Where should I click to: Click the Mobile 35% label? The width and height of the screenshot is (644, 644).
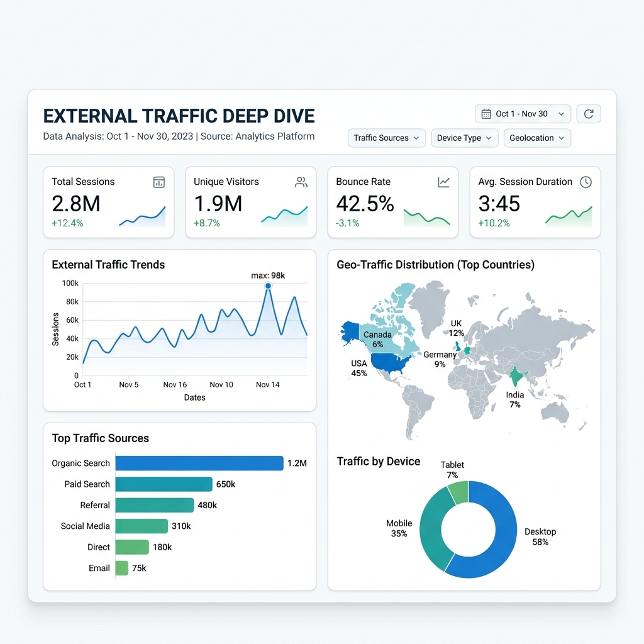[x=399, y=528]
